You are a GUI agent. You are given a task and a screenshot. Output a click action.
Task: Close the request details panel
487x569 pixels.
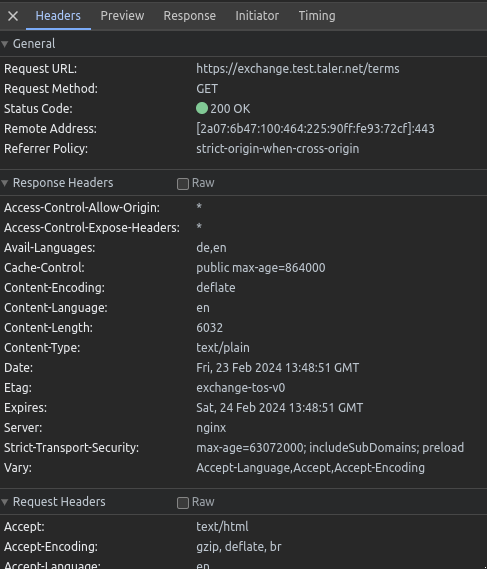[x=13, y=16]
